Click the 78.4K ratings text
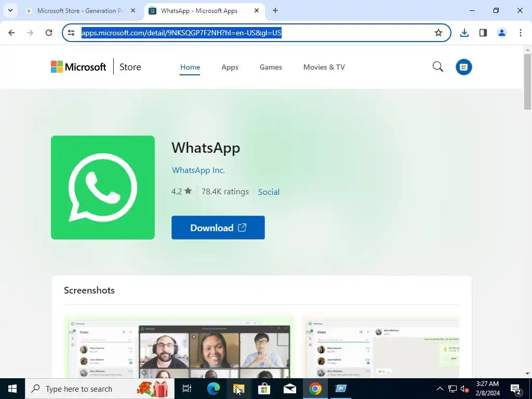Image resolution: width=532 pixels, height=399 pixels. click(225, 191)
